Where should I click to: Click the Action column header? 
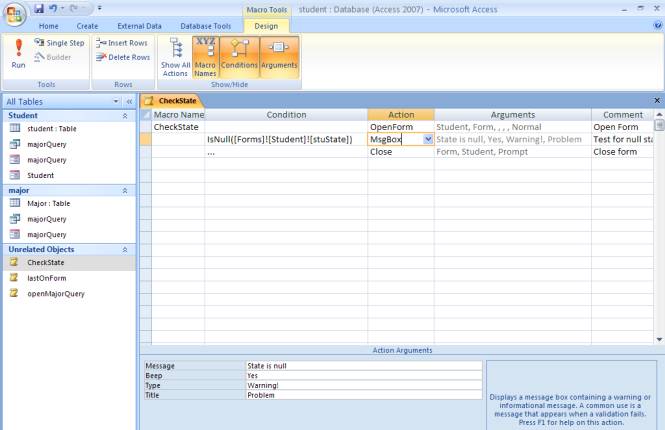click(x=401, y=114)
